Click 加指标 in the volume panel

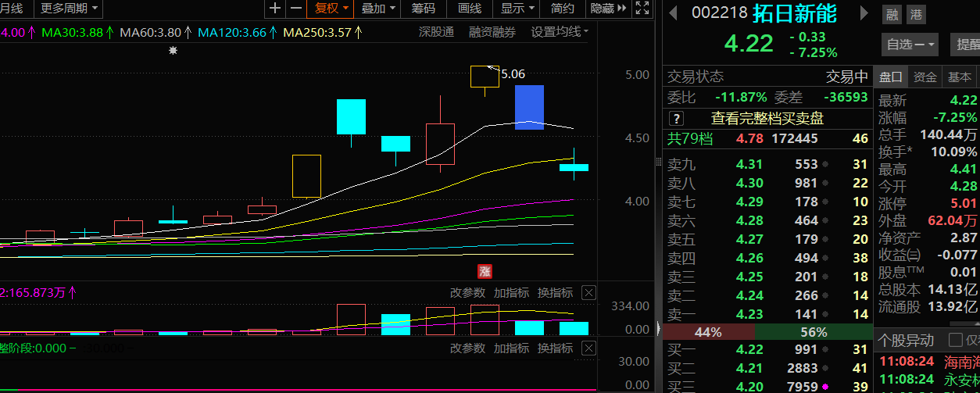pyautogui.click(x=511, y=293)
